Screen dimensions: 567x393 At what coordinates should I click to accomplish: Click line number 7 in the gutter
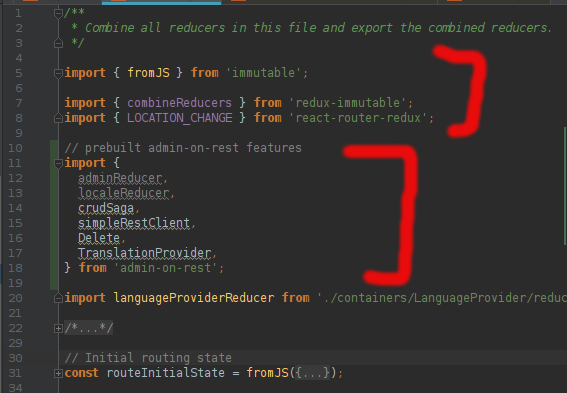[19, 103]
